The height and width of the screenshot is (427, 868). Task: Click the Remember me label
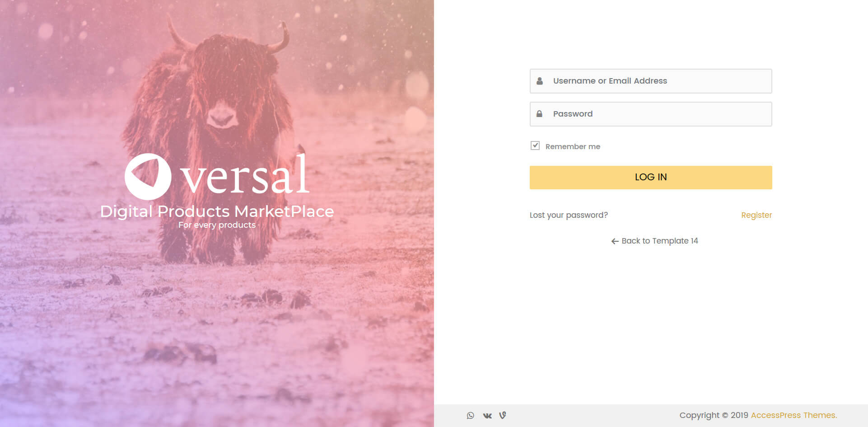573,146
